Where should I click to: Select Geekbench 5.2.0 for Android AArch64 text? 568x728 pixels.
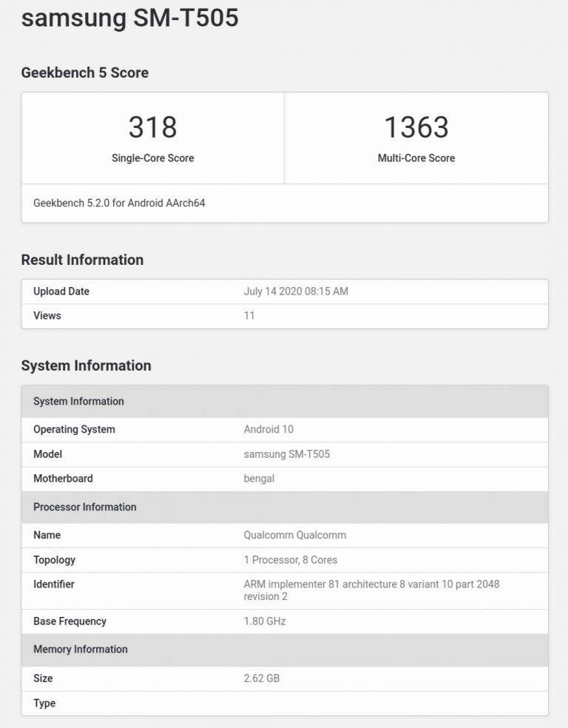pos(119,203)
